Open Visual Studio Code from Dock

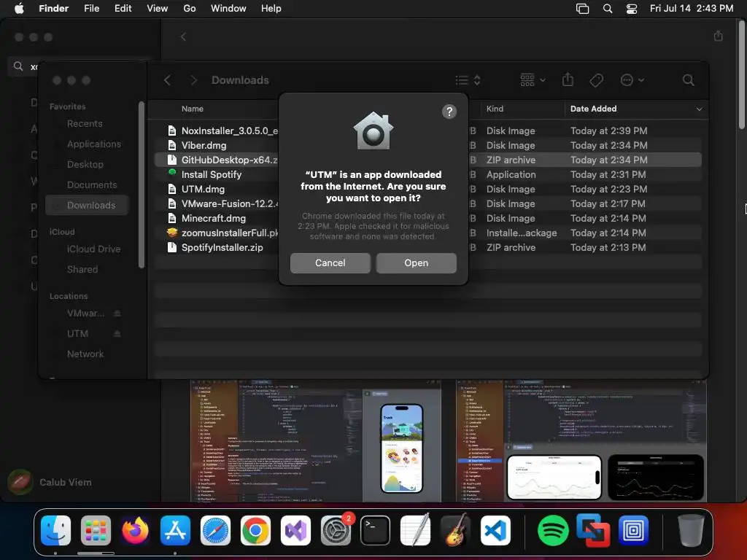tap(495, 531)
